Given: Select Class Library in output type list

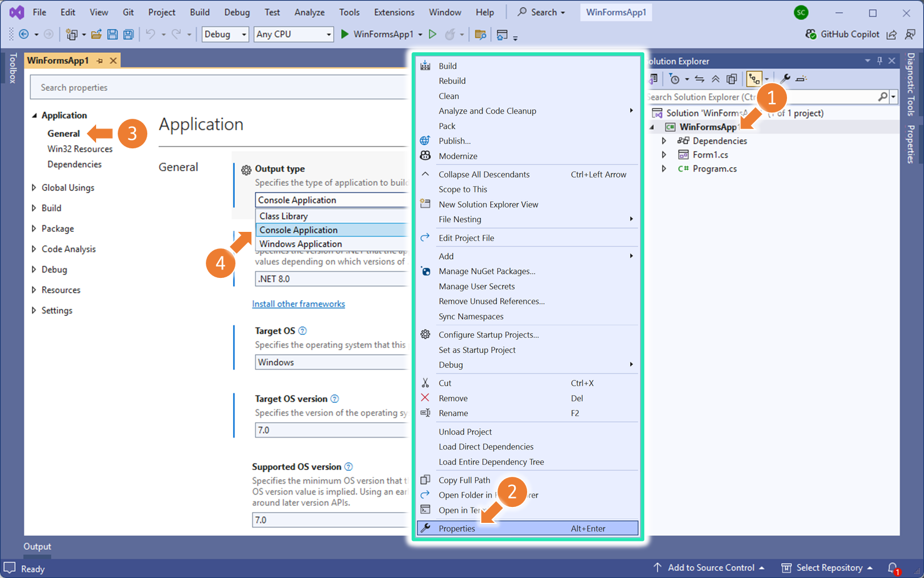Looking at the screenshot, I should point(332,216).
